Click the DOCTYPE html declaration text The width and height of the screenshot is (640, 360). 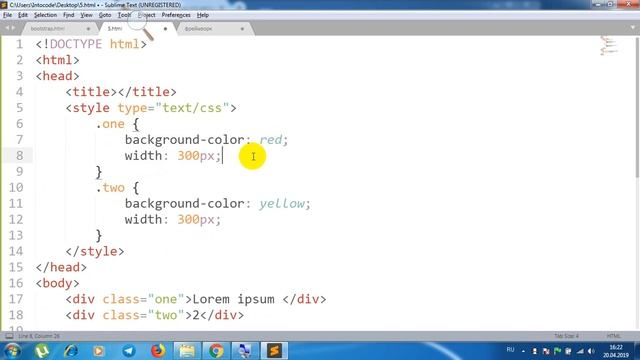click(91, 44)
